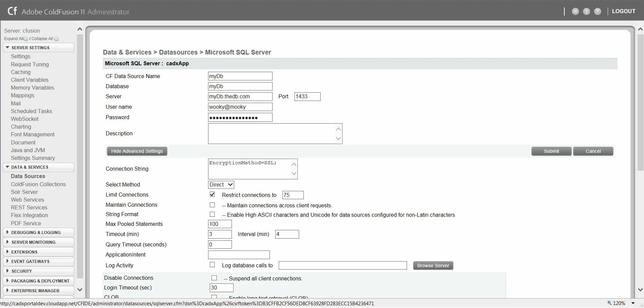Click the main page scroll-up arrow

(x=640, y=29)
